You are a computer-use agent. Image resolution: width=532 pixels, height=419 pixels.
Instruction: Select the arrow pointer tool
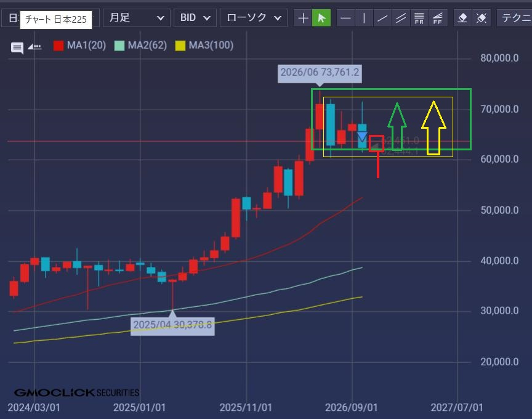(321, 18)
